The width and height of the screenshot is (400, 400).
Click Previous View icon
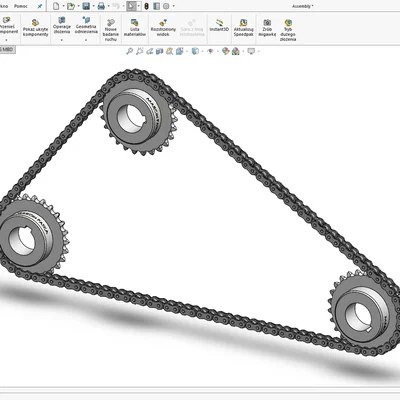150,51
